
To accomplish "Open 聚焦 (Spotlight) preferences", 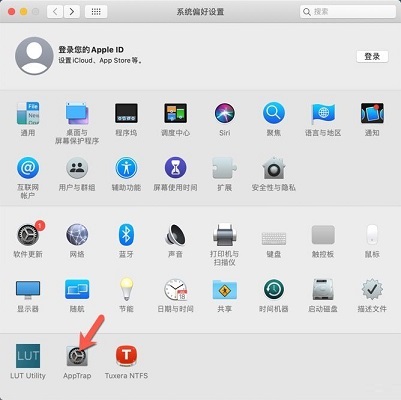I will click(x=274, y=113).
